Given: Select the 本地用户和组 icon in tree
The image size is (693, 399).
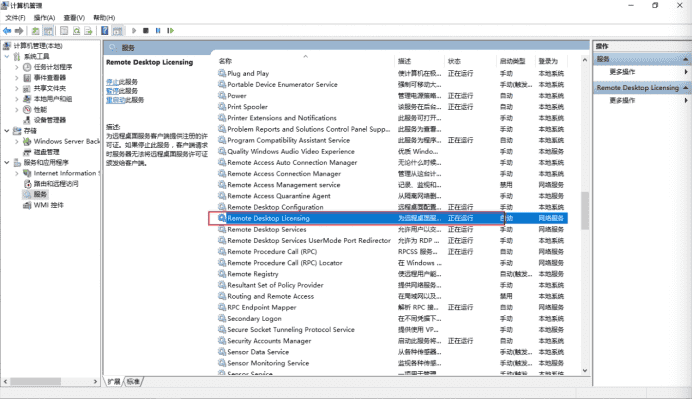Looking at the screenshot, I should coord(27,99).
